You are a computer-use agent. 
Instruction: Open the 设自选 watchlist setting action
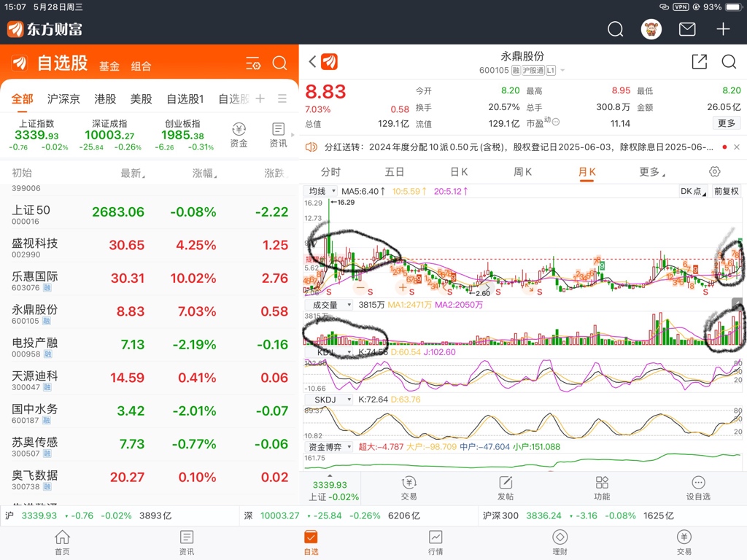coord(698,488)
